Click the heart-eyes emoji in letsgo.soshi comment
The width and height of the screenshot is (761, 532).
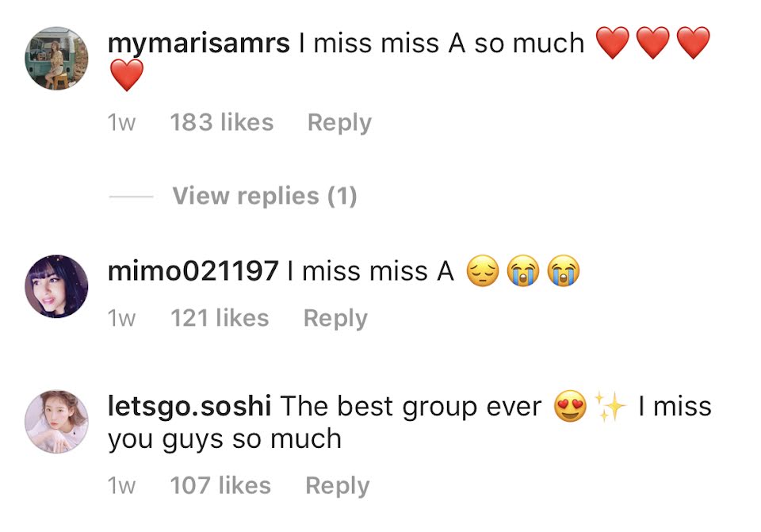pos(570,406)
